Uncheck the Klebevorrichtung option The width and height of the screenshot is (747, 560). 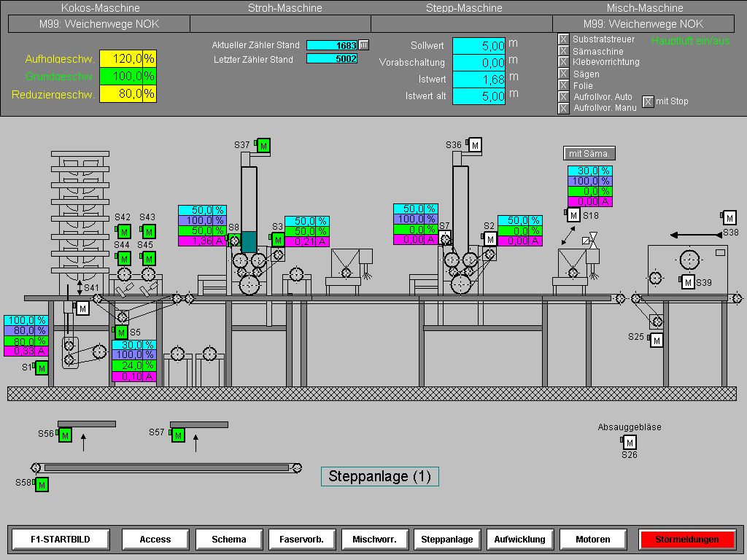[563, 62]
